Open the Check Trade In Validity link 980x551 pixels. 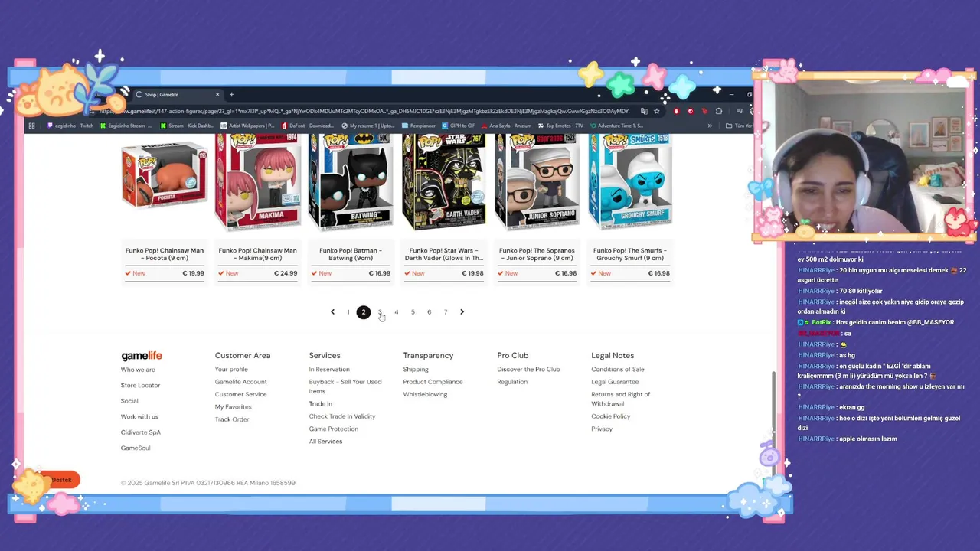(342, 416)
